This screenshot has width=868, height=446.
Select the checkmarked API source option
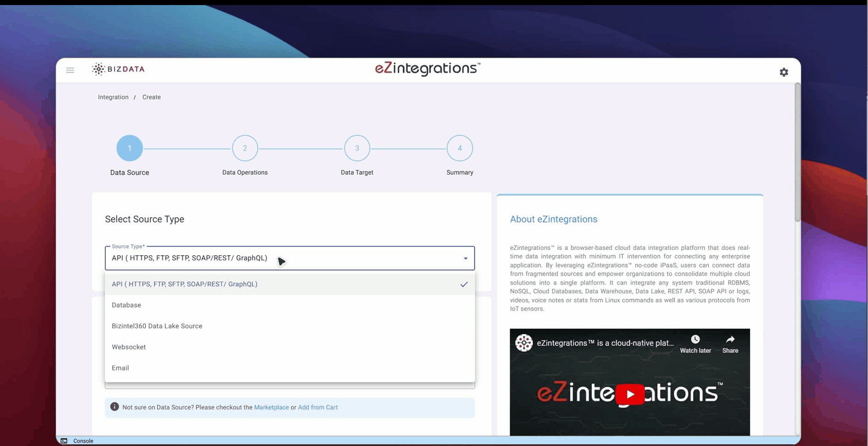pyautogui.click(x=184, y=284)
